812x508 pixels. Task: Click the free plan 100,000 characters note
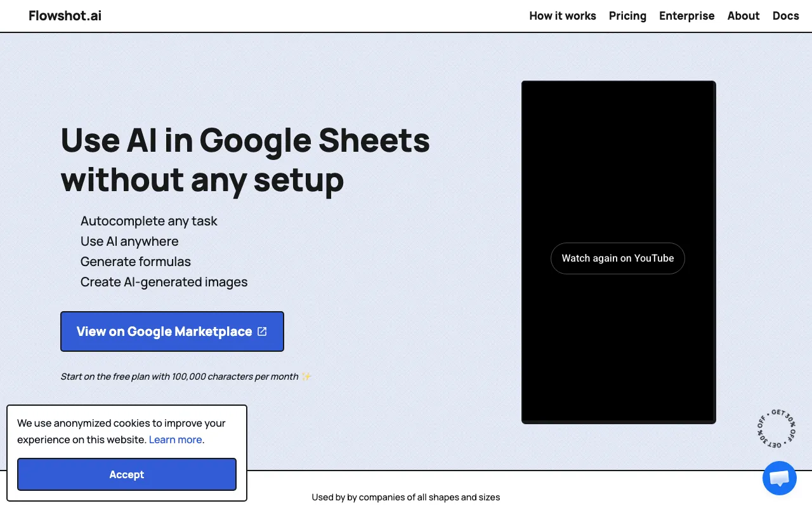pyautogui.click(x=186, y=377)
